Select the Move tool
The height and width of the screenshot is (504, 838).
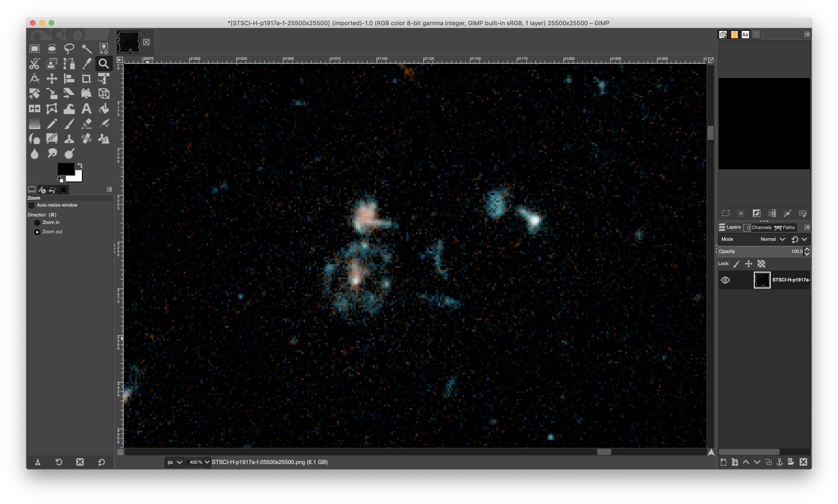point(52,79)
